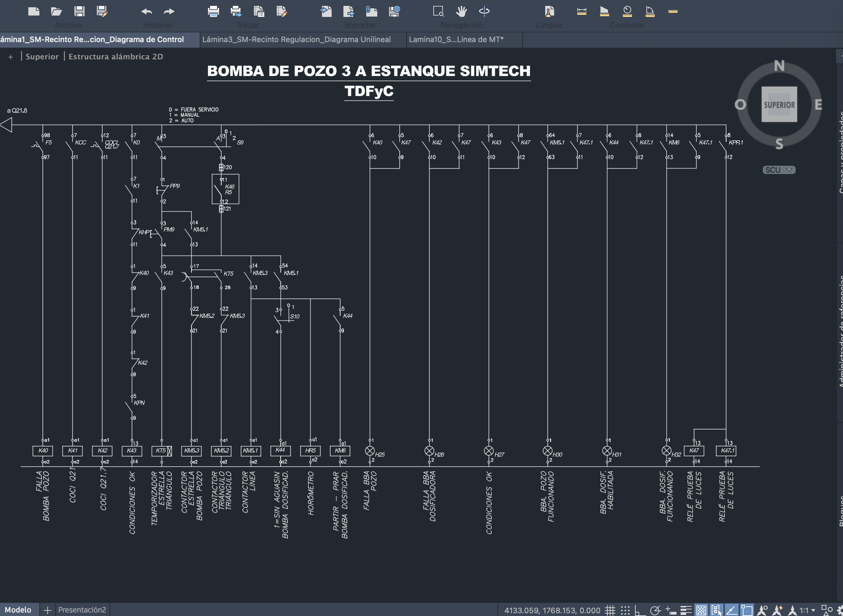Screen dimensions: 843x616
Task: Toggle snap mode dots icon
Action: [x=625, y=610]
